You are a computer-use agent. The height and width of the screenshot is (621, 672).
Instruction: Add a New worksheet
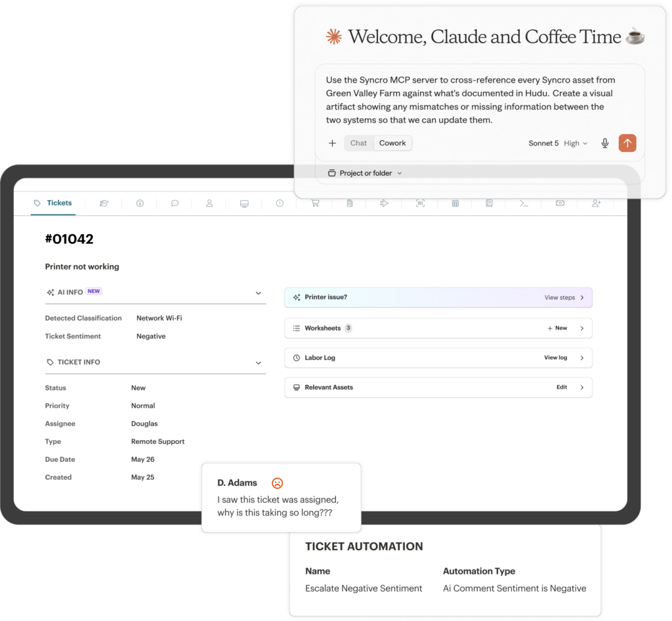[557, 328]
